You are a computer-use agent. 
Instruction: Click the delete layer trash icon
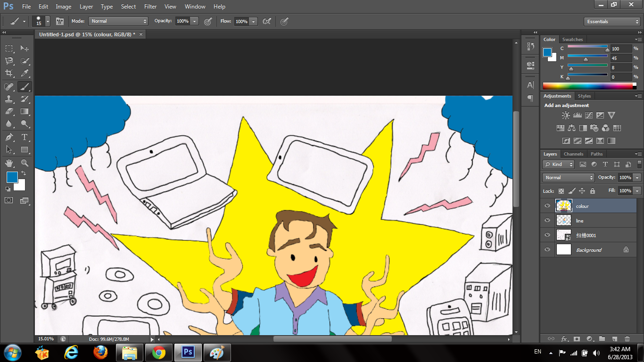pos(627,338)
